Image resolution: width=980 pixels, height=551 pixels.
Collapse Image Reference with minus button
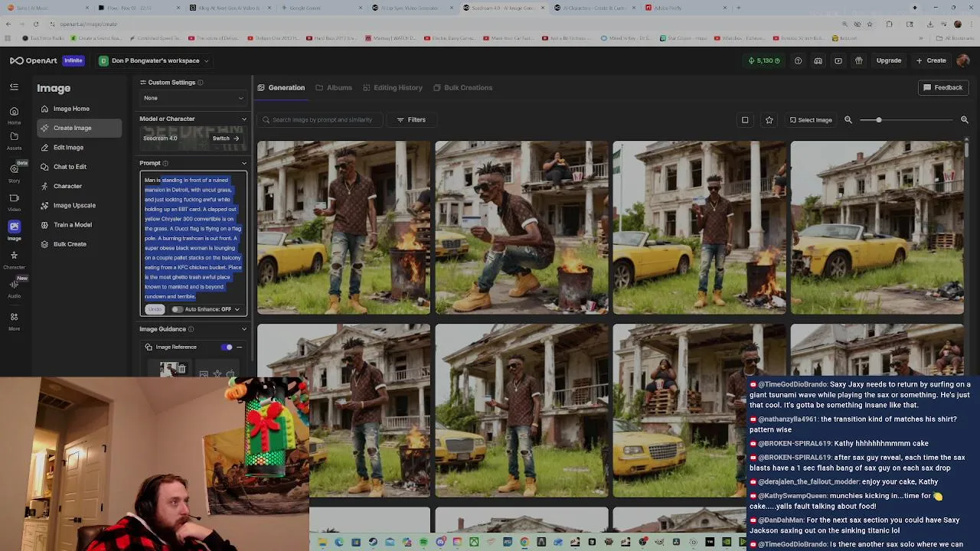point(239,347)
